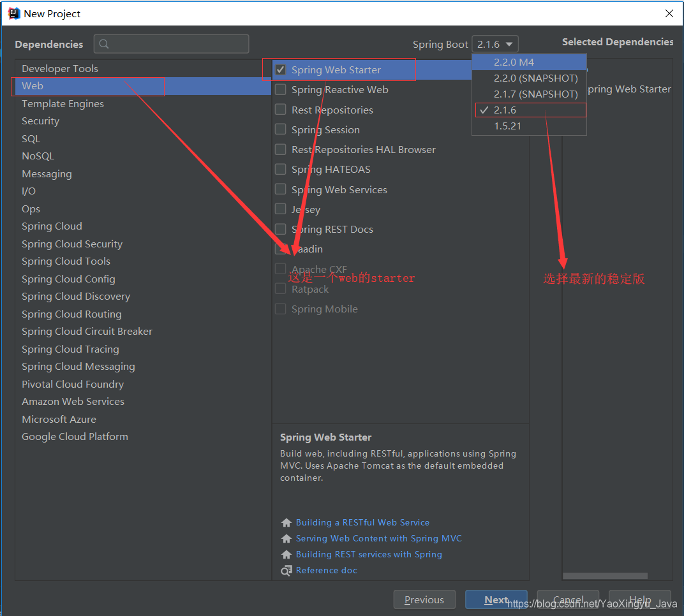Select the Developer Tools category
Image resolution: width=684 pixels, height=616 pixels.
click(x=143, y=68)
